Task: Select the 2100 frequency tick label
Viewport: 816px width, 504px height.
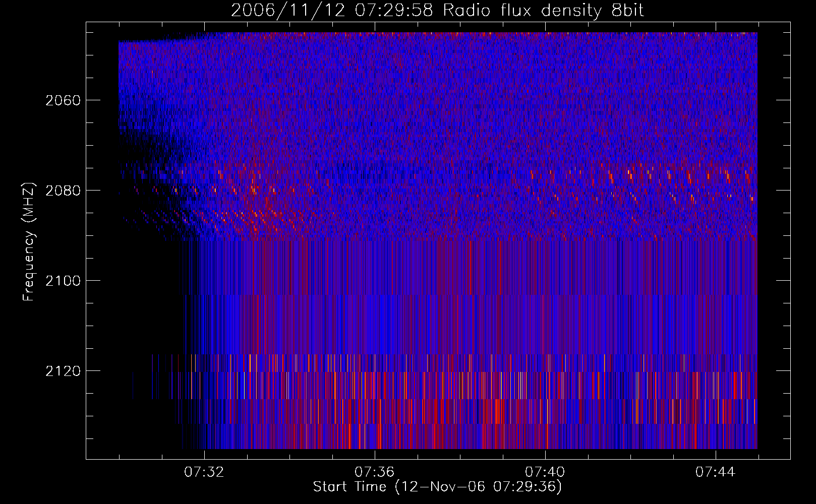Action: (63, 281)
